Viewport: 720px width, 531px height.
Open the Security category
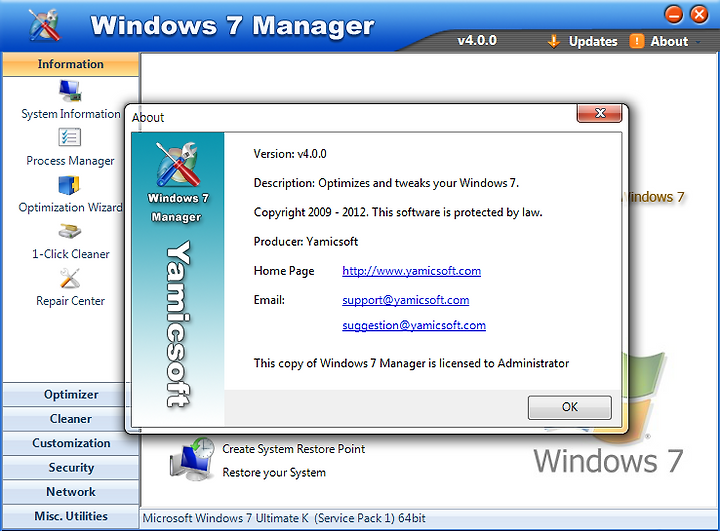click(71, 468)
